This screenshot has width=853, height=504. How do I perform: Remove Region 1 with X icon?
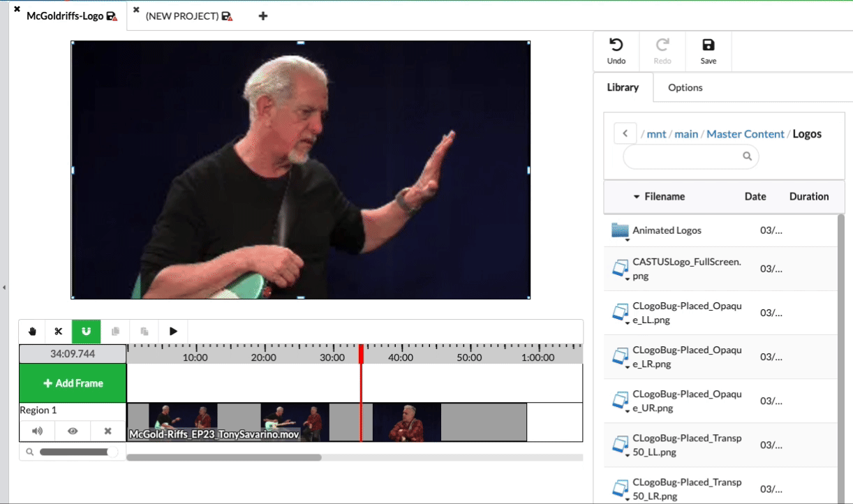107,431
